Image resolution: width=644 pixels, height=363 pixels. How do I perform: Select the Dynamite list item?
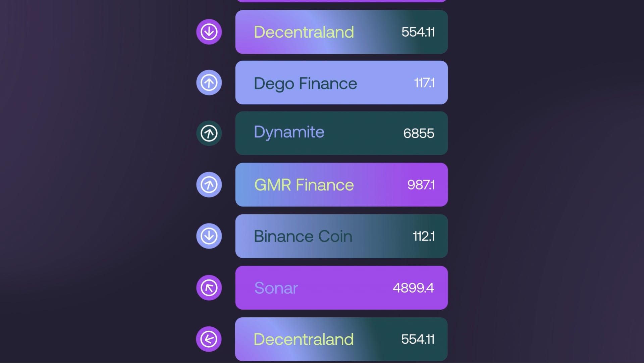[x=341, y=133]
